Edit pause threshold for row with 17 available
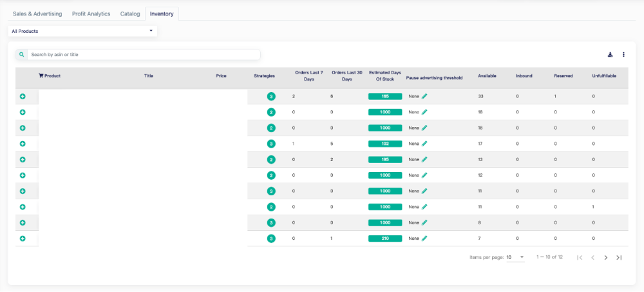The height and width of the screenshot is (292, 644). point(424,144)
